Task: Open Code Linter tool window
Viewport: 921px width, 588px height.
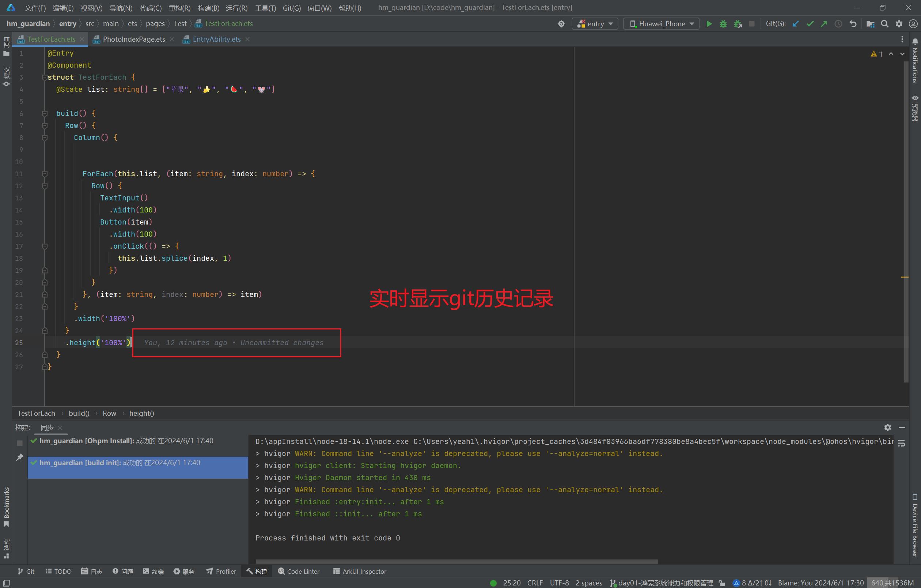Action: click(299, 571)
